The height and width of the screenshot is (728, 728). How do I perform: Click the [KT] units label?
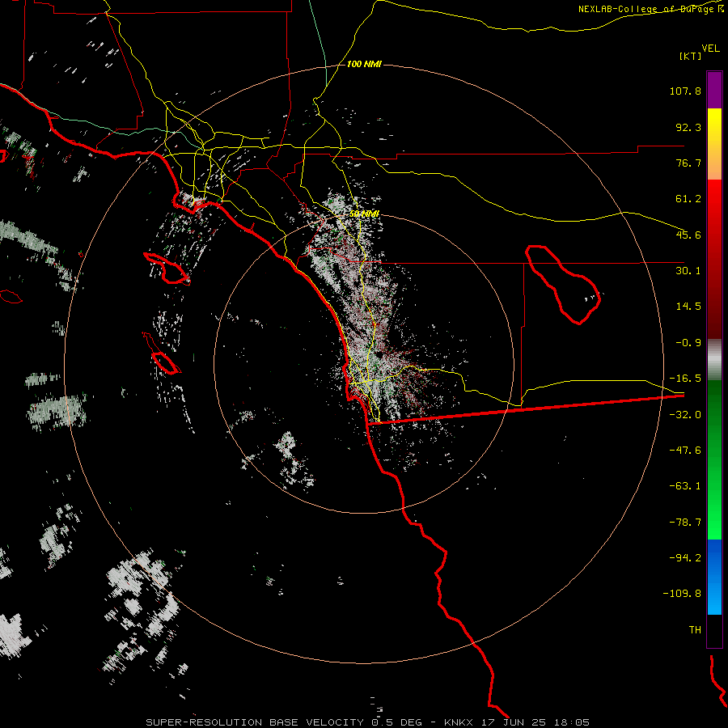691,56
